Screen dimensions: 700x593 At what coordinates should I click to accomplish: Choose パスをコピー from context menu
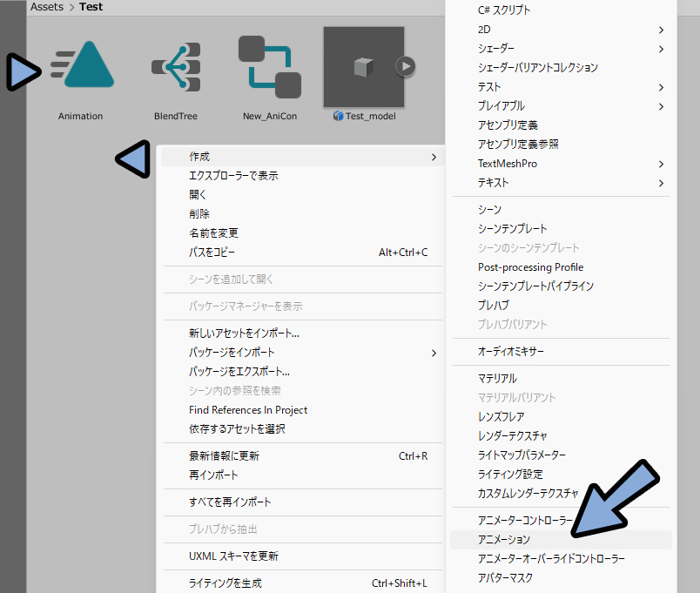[x=303, y=253]
